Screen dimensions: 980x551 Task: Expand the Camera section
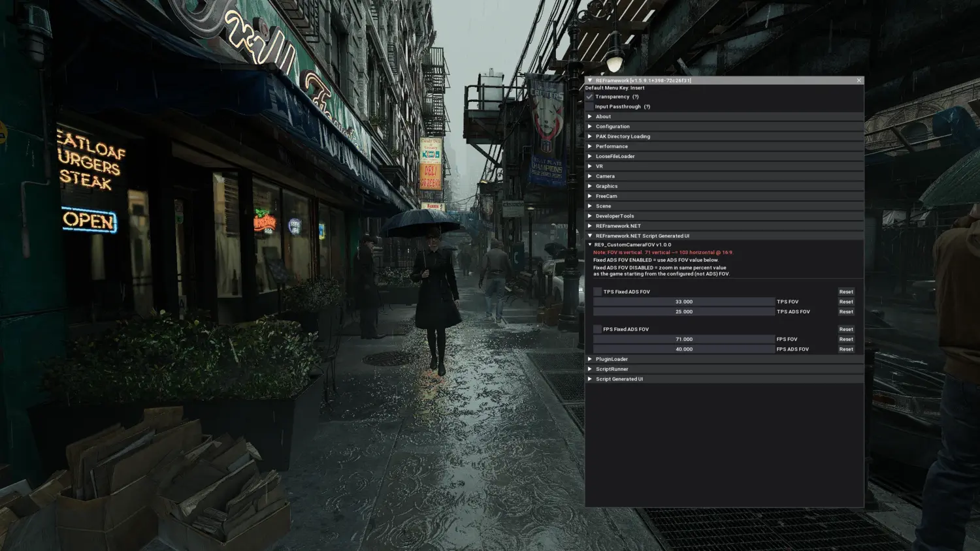pyautogui.click(x=605, y=176)
